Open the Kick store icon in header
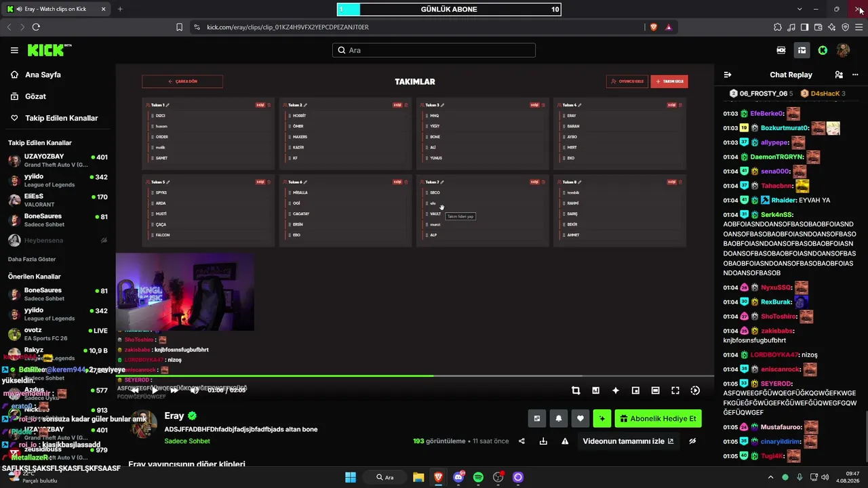 tap(802, 50)
